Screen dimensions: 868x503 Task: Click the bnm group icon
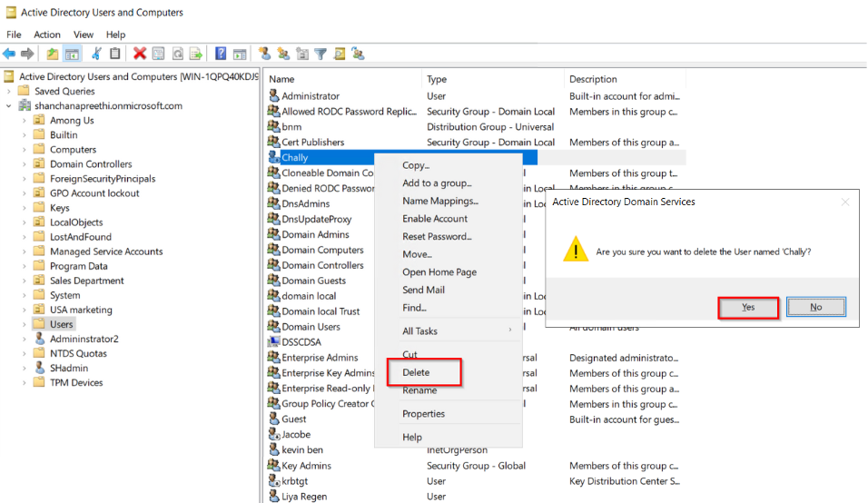tap(273, 127)
